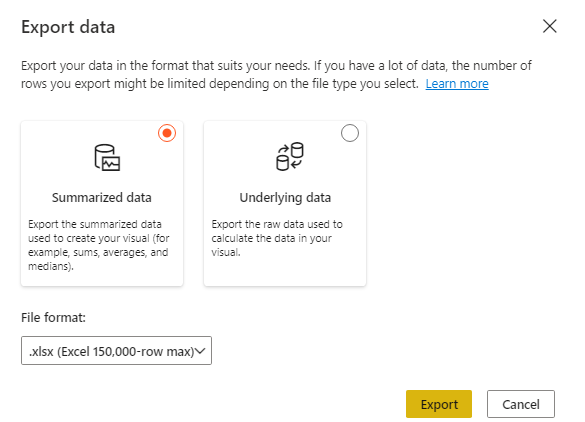The image size is (585, 422).
Task: Click the chevron arrow in File format box
Action: click(200, 351)
